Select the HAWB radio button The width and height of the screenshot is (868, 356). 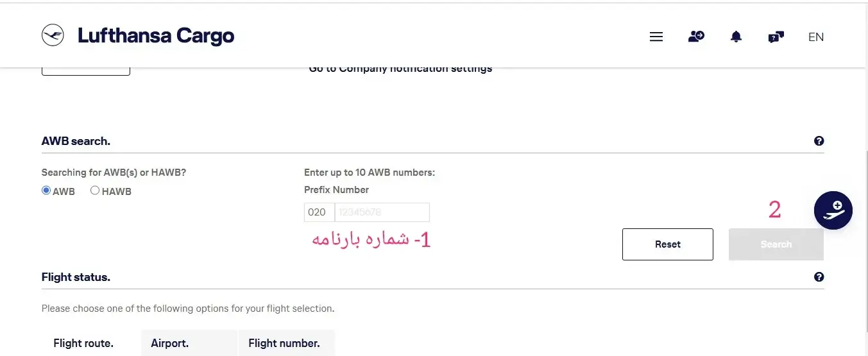click(95, 191)
